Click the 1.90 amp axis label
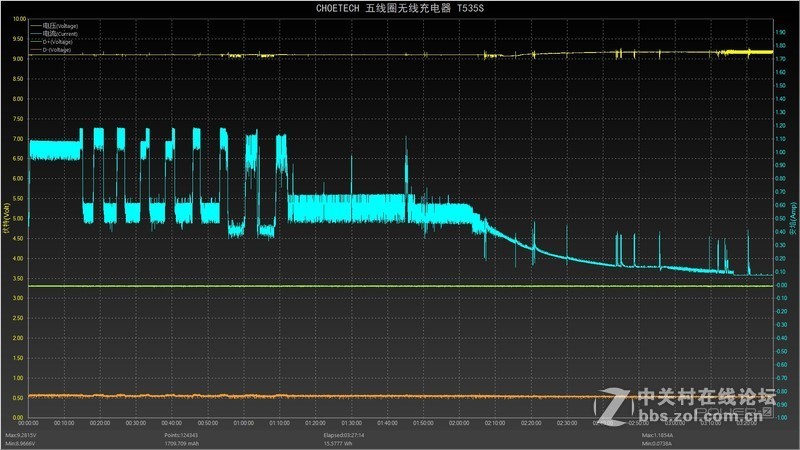Screen dimensions: 800x450 [781, 32]
